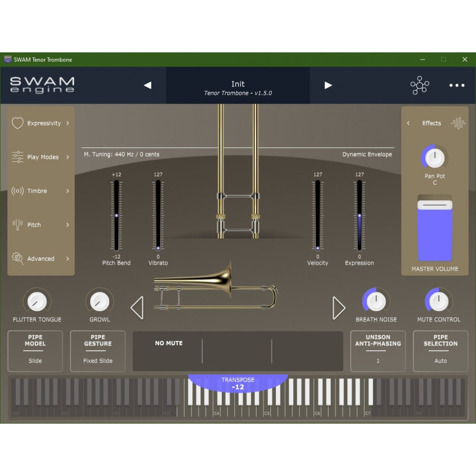Select the Play Modes sliders icon
The image size is (476, 476).
[17, 157]
